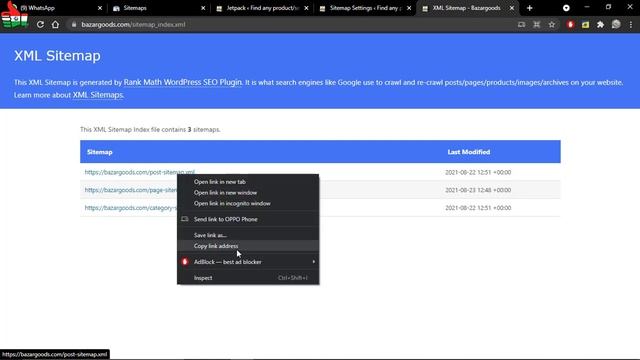Switch to the WhatsApp tab
This screenshot has height=360, width=640.
pos(57,8)
